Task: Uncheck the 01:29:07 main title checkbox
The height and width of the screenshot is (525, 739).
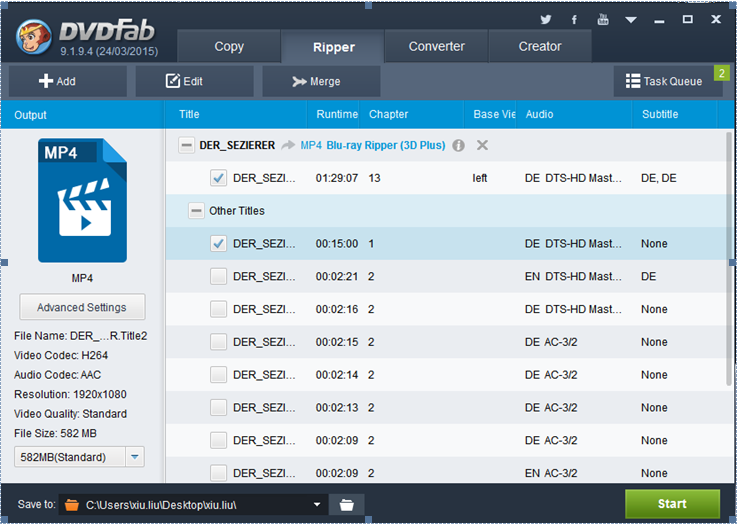Action: [218, 178]
